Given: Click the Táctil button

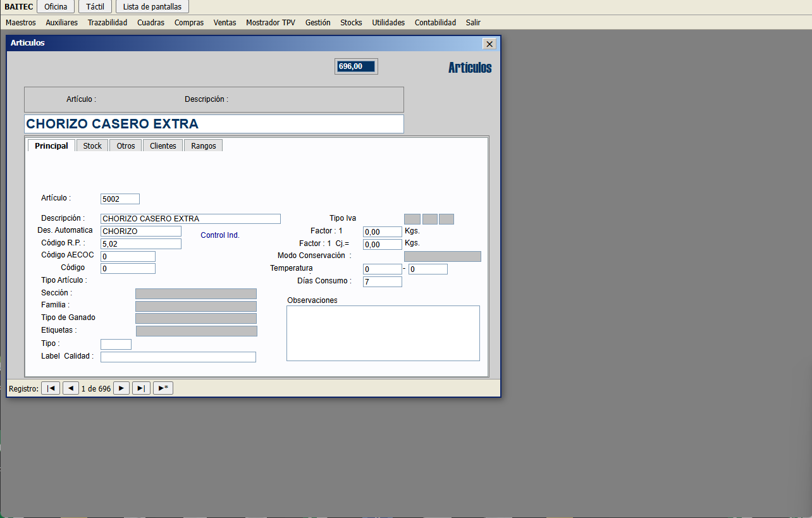Looking at the screenshot, I should coord(95,7).
